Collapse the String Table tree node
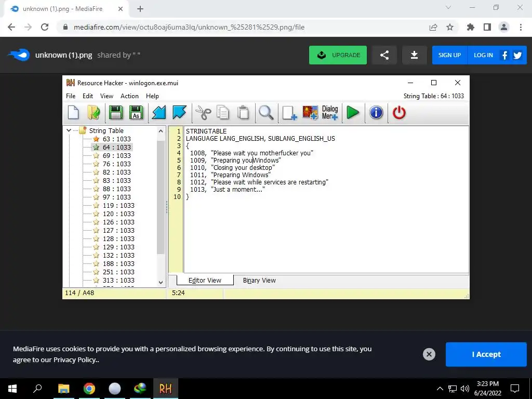 [x=69, y=130]
